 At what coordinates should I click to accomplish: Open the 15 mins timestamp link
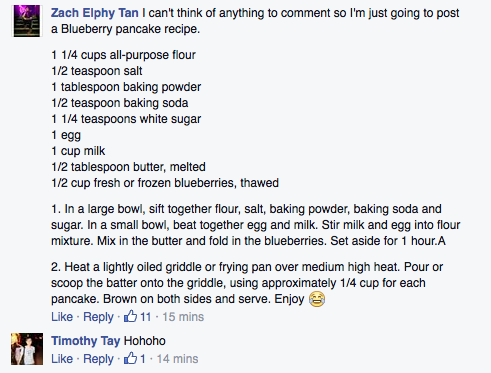(x=183, y=317)
